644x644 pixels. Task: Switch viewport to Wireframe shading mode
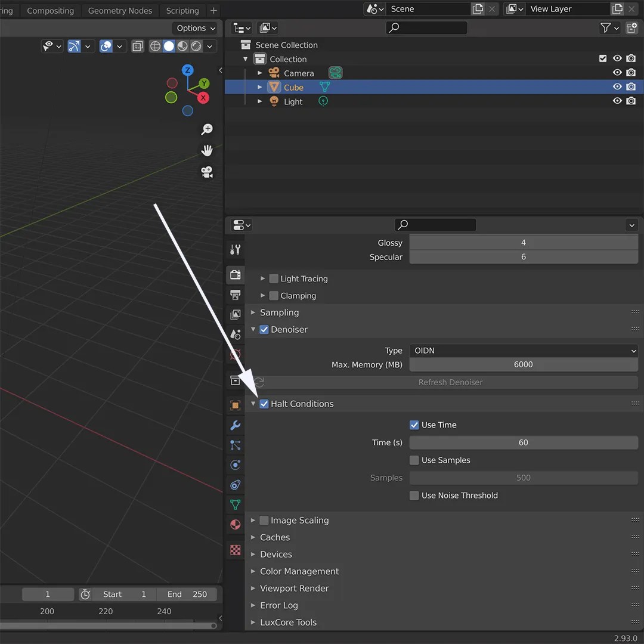[x=155, y=46]
